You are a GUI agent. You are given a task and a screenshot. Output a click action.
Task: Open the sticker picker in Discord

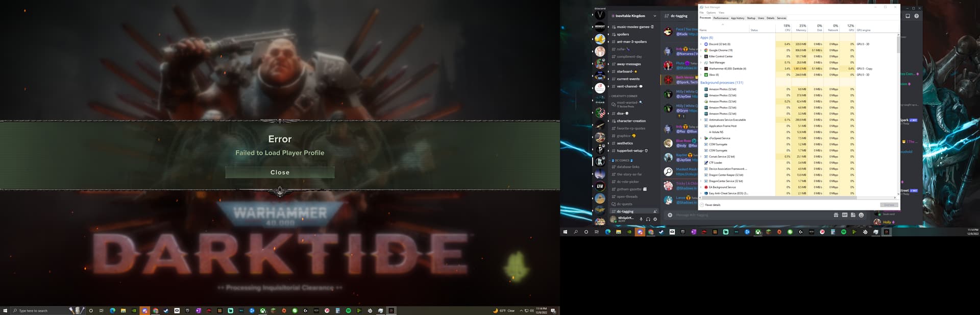tap(853, 215)
